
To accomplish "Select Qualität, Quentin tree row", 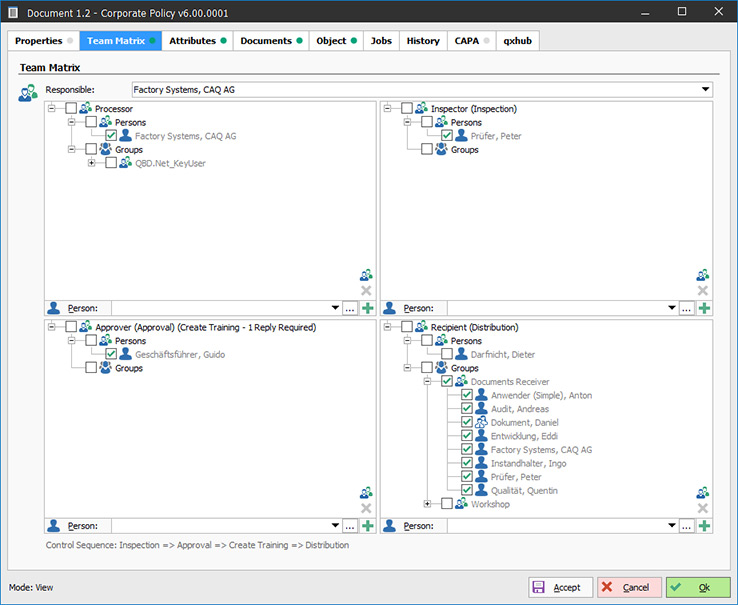I will (524, 491).
